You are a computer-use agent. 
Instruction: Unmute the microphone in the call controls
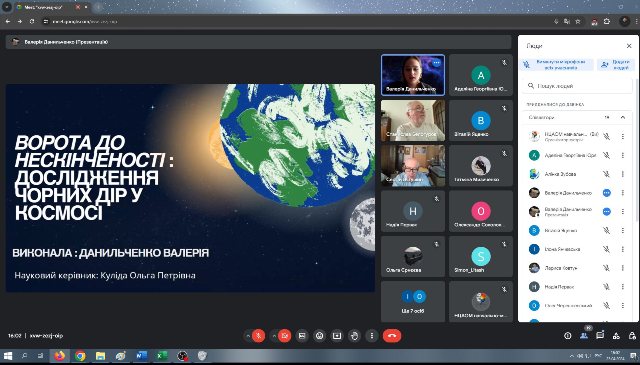tap(258, 336)
